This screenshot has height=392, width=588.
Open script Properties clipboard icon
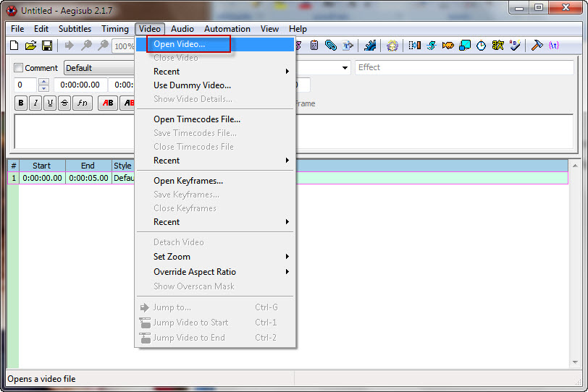(x=314, y=46)
